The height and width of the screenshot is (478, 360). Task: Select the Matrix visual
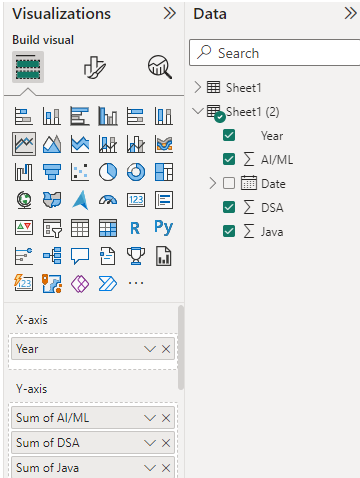108,228
